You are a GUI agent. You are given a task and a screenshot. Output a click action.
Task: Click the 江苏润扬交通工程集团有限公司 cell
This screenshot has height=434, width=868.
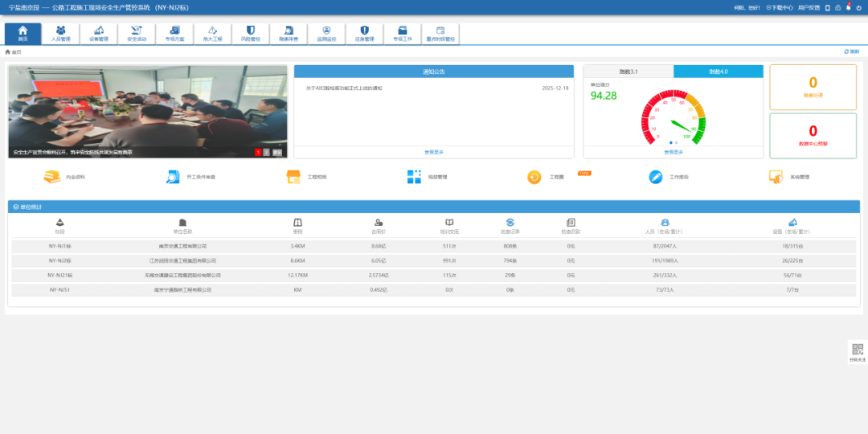[182, 260]
